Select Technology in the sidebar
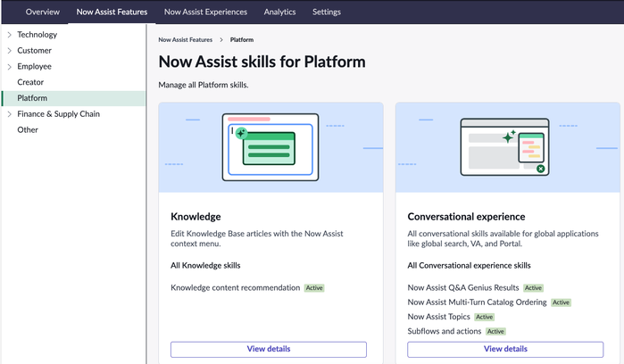The height and width of the screenshot is (364, 624). (x=37, y=35)
